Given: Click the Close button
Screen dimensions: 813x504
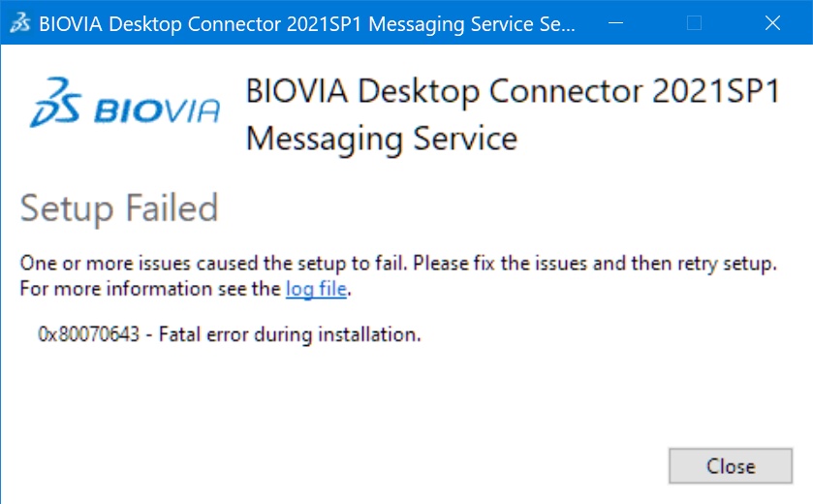Looking at the screenshot, I should point(730,466).
